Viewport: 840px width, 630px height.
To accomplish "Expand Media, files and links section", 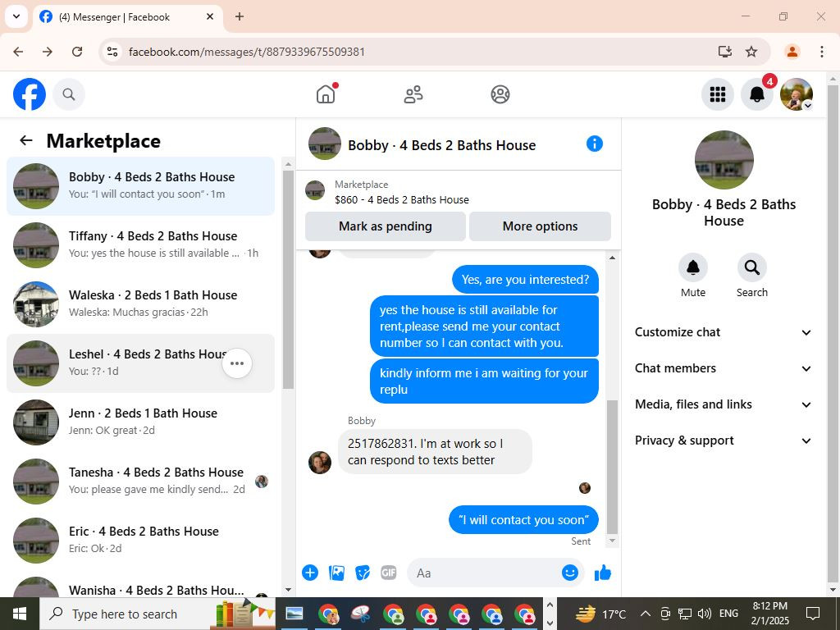I will [724, 404].
